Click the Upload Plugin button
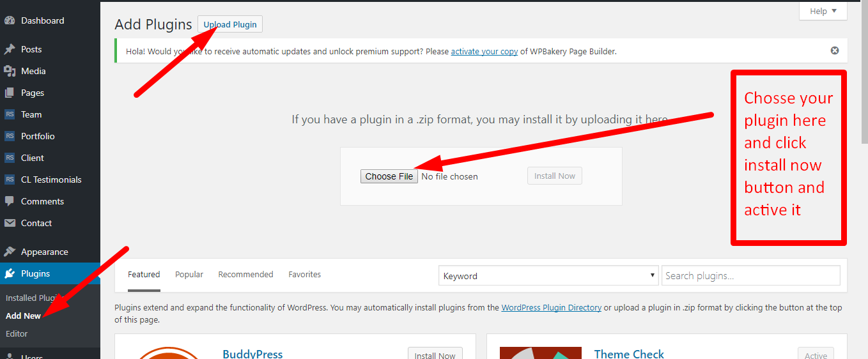The width and height of the screenshot is (868, 359). pyautogui.click(x=230, y=24)
